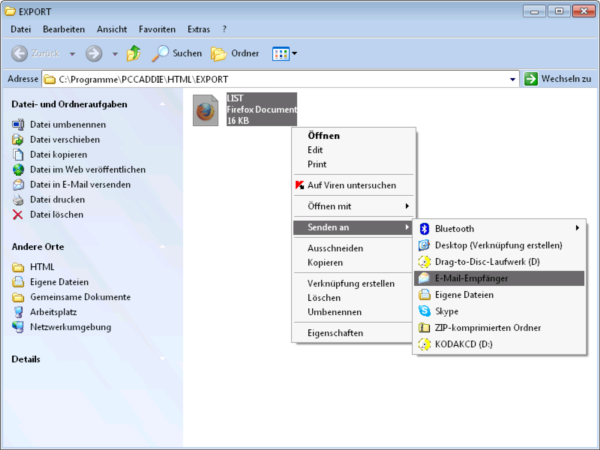Click the address path input field
Viewport: 600px width, 450px height.
coord(280,79)
